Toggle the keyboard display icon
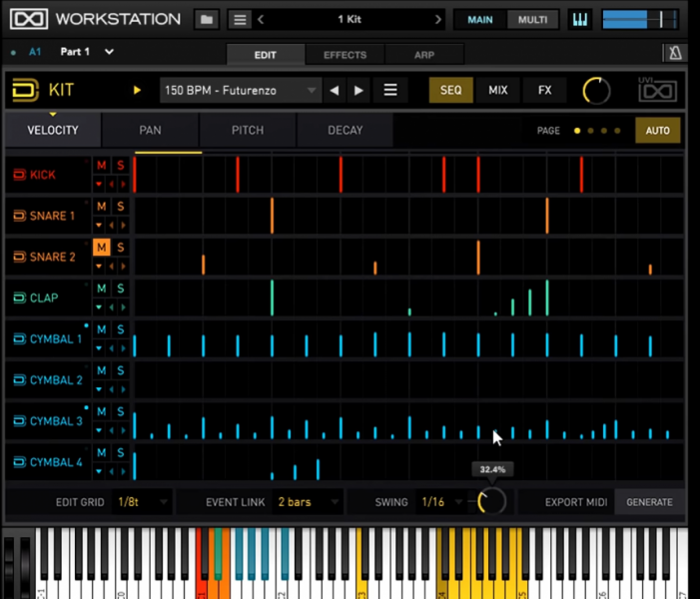The height and width of the screenshot is (599, 700). click(579, 20)
